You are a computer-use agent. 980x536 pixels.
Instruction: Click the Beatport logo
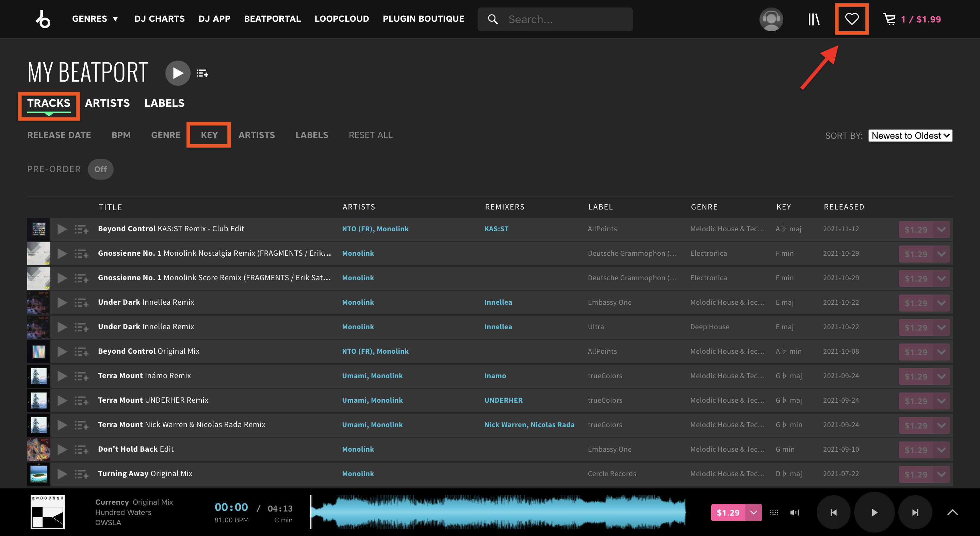43,19
